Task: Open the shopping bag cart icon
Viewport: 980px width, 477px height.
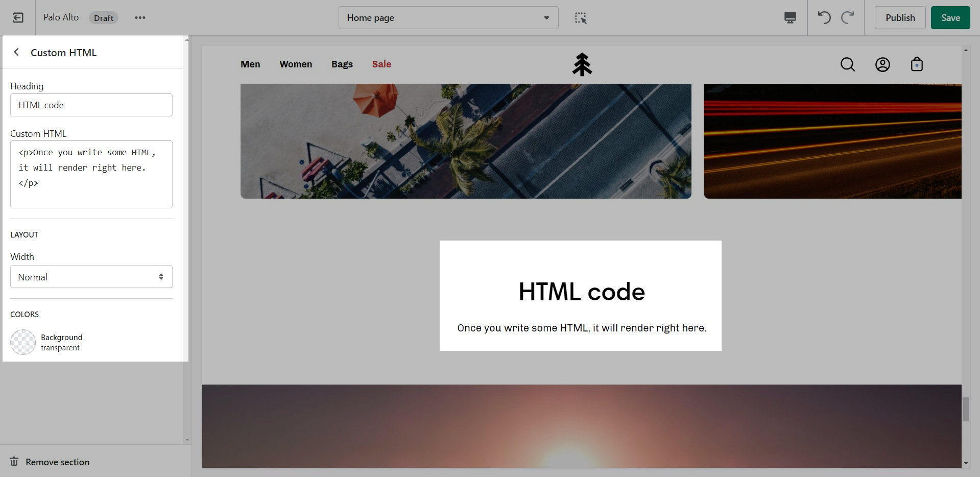Action: point(917,64)
